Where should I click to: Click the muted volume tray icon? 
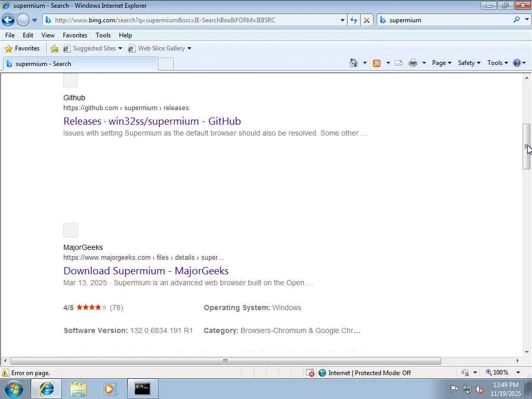coord(480,389)
